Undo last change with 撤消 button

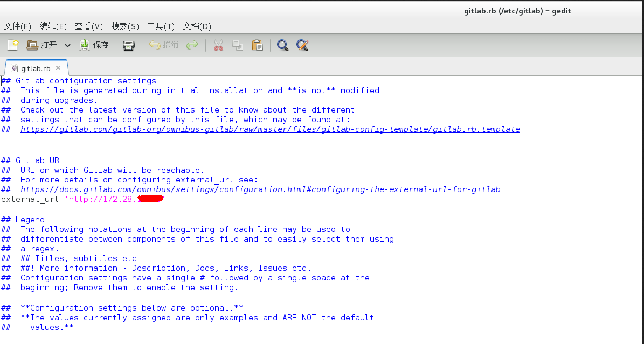(163, 45)
